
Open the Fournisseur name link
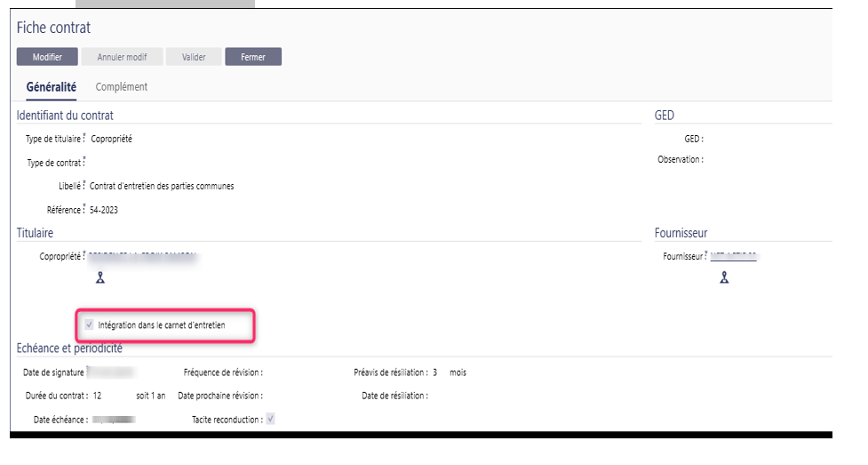click(734, 257)
